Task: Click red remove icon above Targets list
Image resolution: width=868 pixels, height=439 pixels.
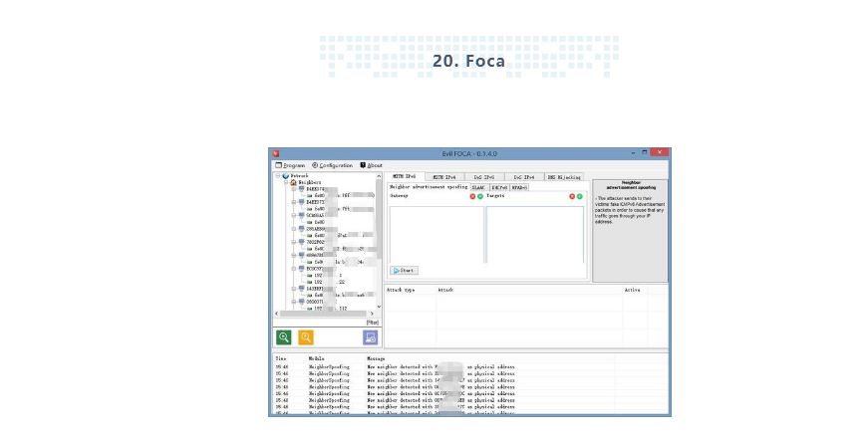Action: pos(572,196)
